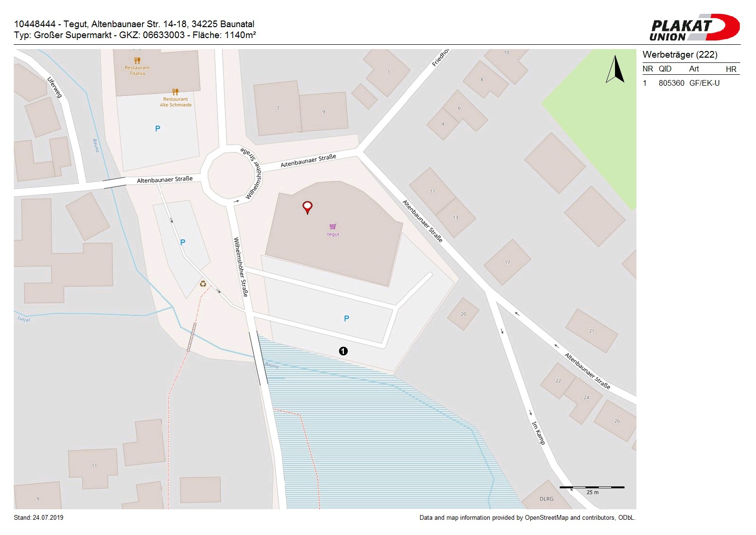Click the parking symbol in tegut car park
This screenshot has height=535, width=756.
tap(346, 318)
